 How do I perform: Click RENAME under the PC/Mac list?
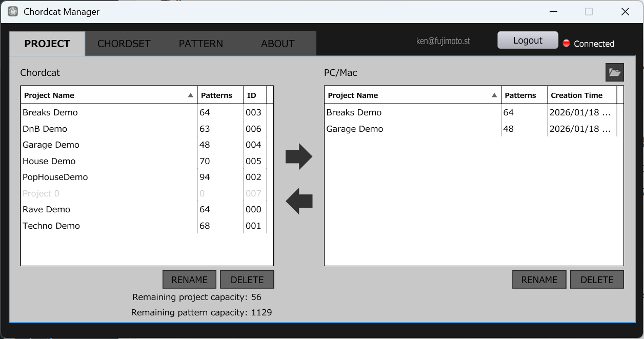539,280
